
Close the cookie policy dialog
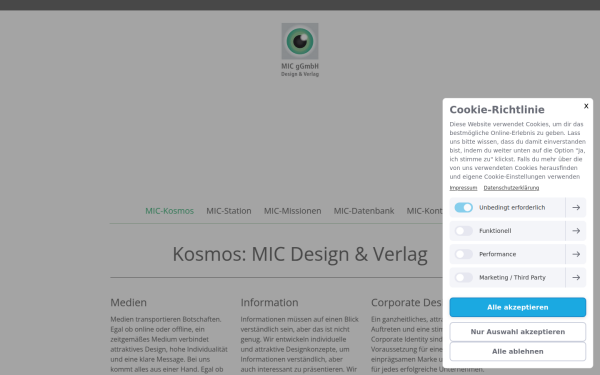tap(586, 106)
